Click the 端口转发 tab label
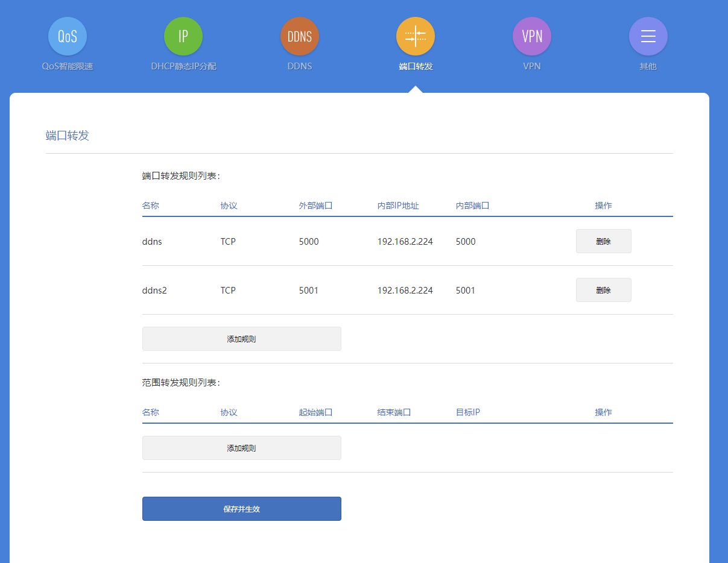 [x=416, y=66]
